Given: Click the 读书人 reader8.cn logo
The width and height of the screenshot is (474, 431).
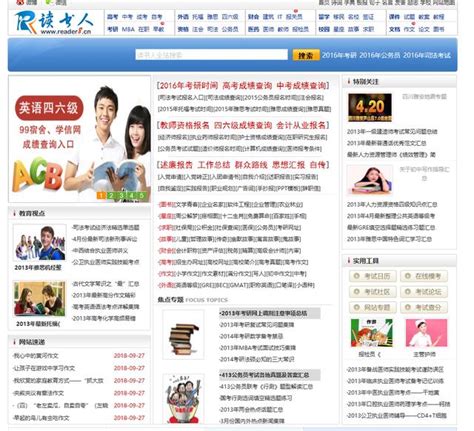Looking at the screenshot, I should pyautogui.click(x=54, y=23).
